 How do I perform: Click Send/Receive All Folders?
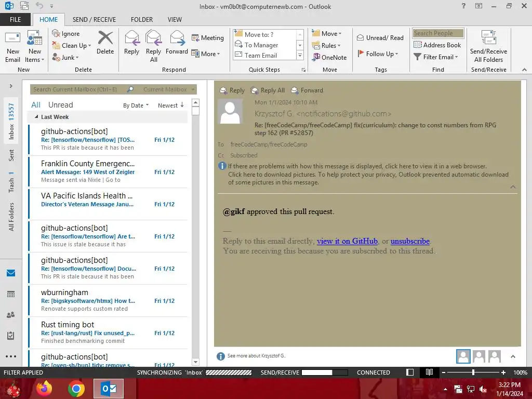tap(488, 47)
